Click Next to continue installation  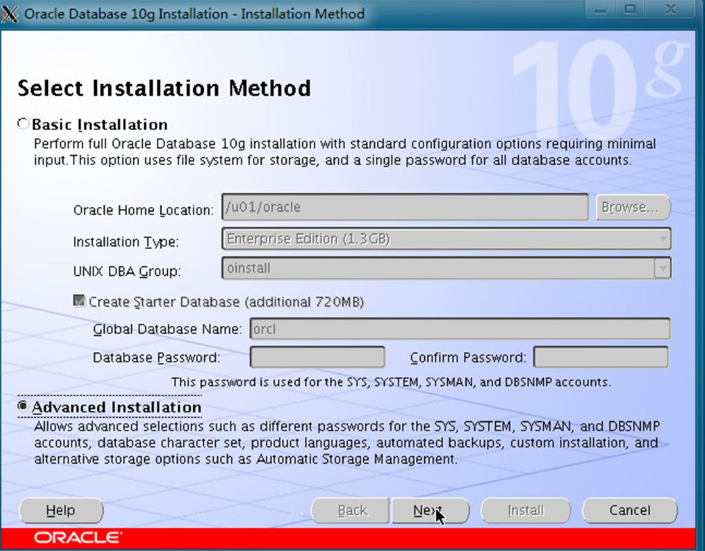[x=430, y=511]
